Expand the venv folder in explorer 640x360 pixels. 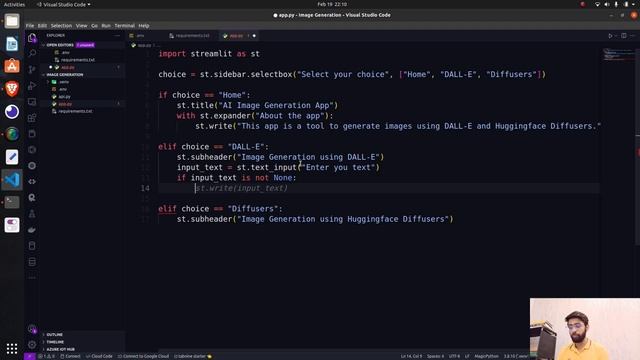coord(64,82)
